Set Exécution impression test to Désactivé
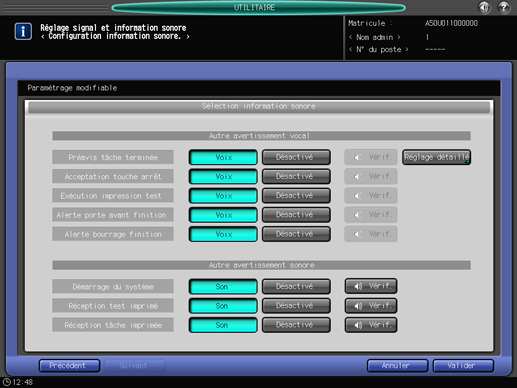Viewport: 517px width, 388px height. coord(296,195)
